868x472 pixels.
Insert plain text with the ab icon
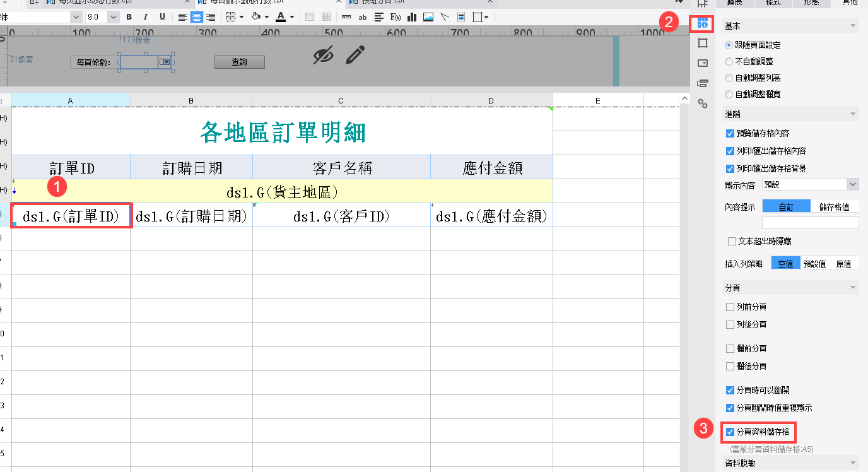[363, 17]
